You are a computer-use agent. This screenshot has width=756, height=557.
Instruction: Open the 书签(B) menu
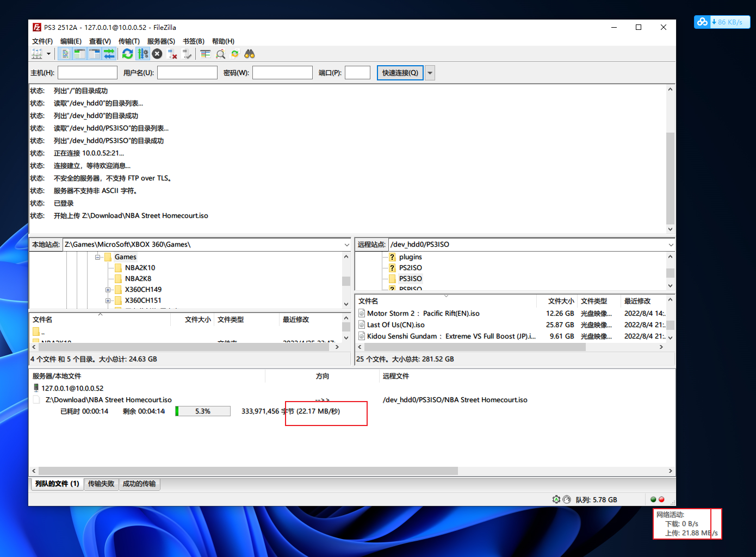(194, 41)
